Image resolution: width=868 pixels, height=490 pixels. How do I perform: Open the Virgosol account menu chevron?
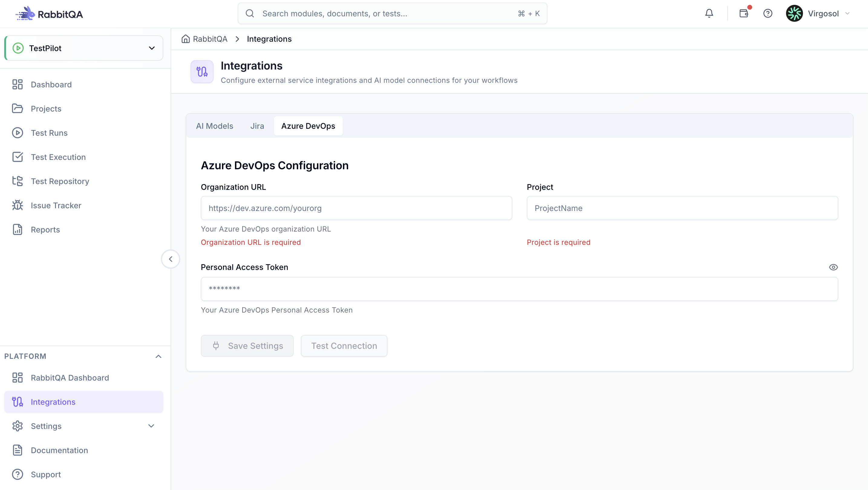(x=847, y=14)
